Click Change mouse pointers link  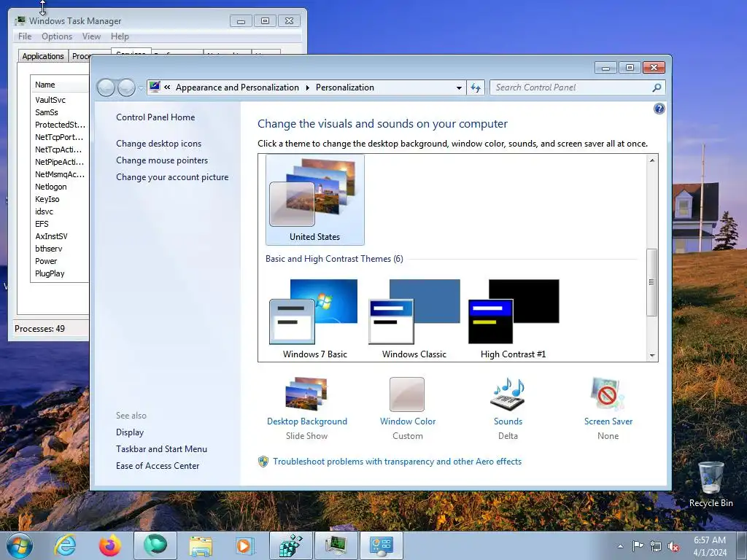[162, 160]
